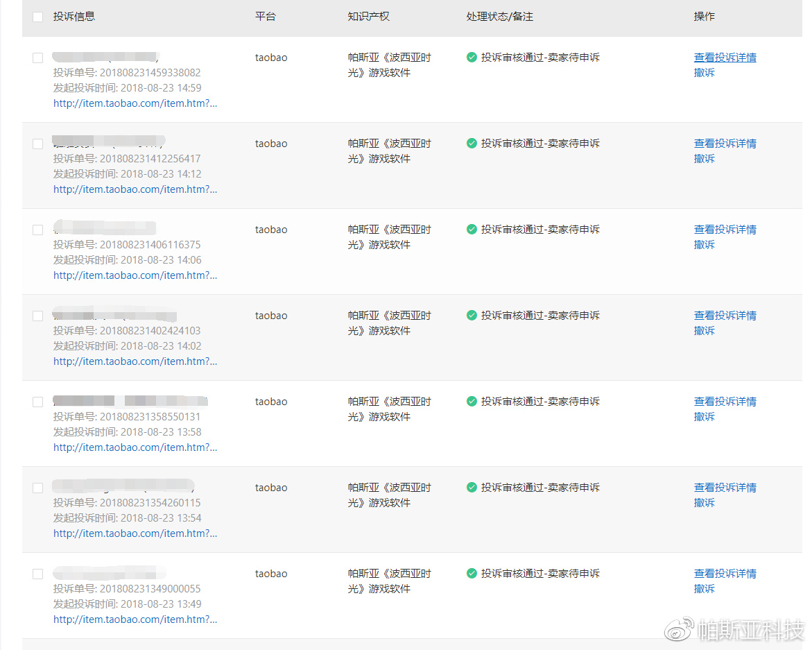Select checkbox for complaint 201808231402424103
812x650 pixels.
point(38,316)
